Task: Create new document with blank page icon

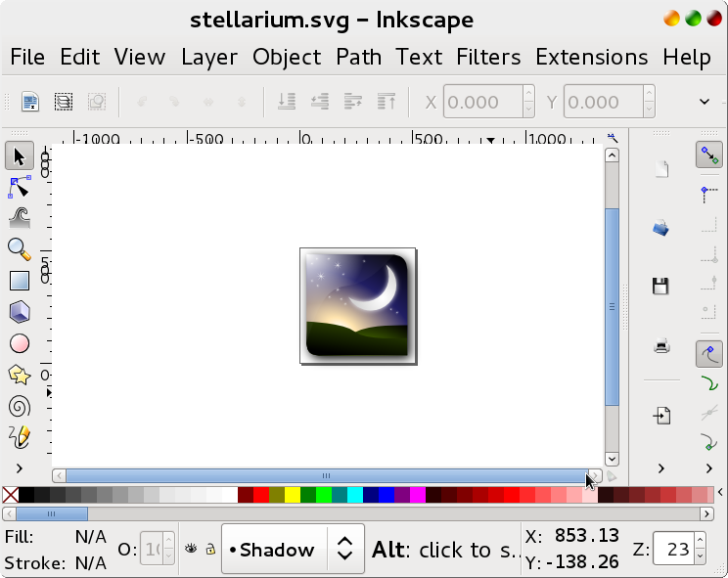Action: pos(661,169)
